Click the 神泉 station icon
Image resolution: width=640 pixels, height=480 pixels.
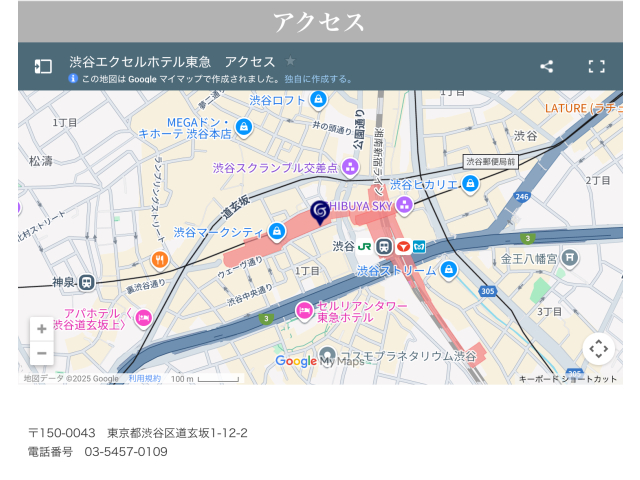click(x=87, y=282)
